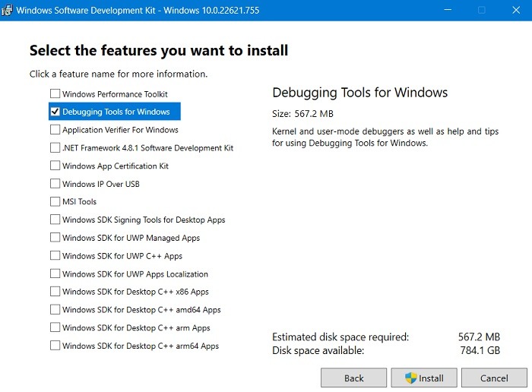The width and height of the screenshot is (532, 392).
Task: Close the SDK setup window
Action: point(516,10)
